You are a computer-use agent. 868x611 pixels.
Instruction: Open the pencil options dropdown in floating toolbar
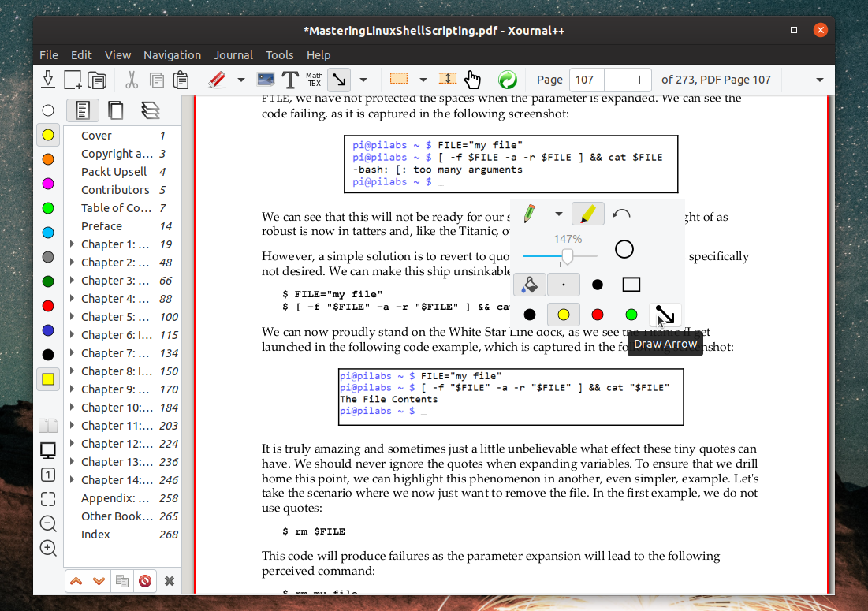click(x=560, y=213)
